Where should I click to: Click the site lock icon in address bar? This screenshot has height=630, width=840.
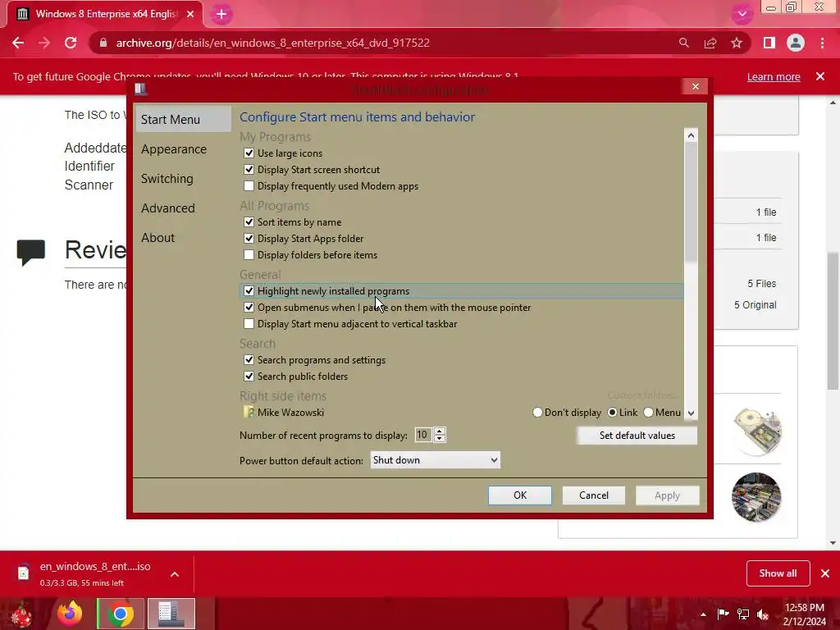tap(103, 43)
